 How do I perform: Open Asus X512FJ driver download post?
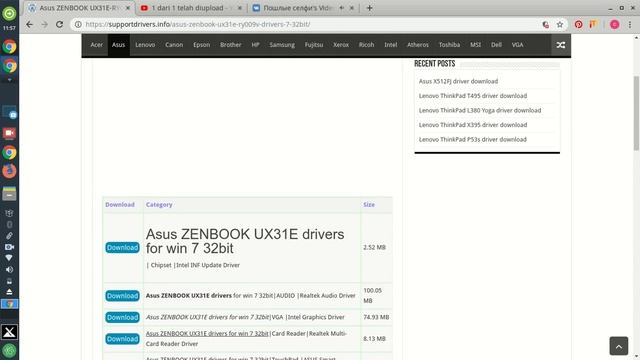click(458, 81)
